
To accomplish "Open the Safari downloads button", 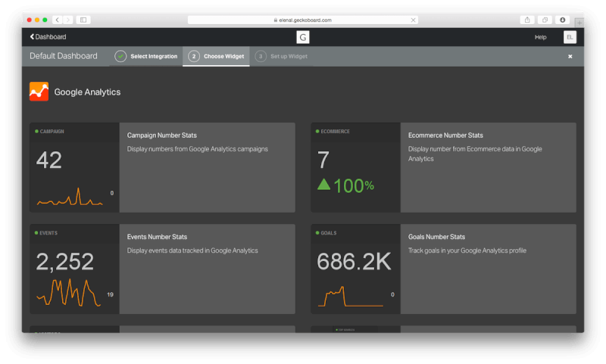I will tap(562, 20).
